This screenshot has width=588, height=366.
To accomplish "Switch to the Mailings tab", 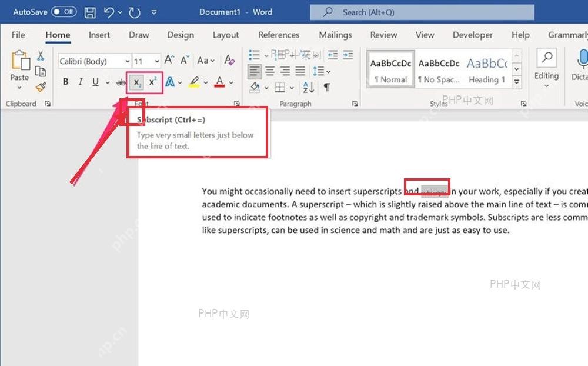I will click(x=336, y=35).
